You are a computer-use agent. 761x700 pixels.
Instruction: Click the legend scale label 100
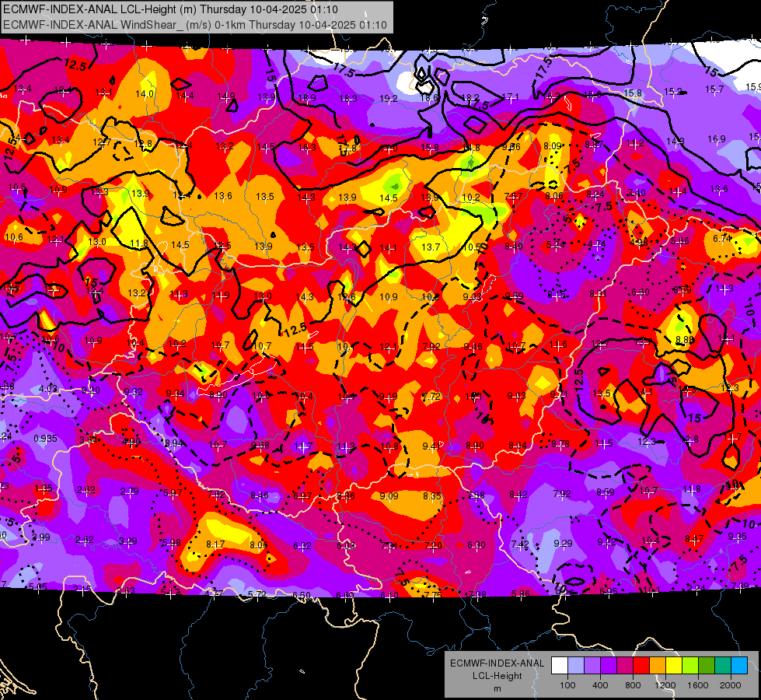coord(567,685)
